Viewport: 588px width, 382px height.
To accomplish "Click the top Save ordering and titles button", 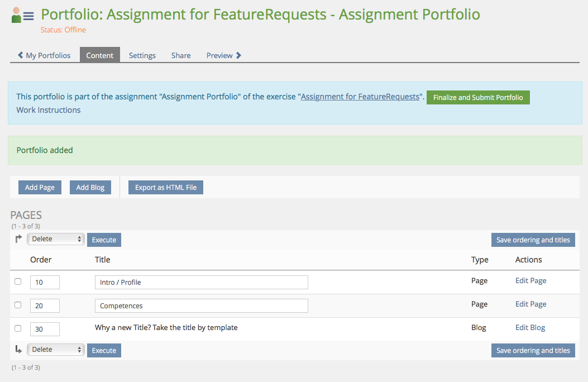I will pyautogui.click(x=533, y=240).
